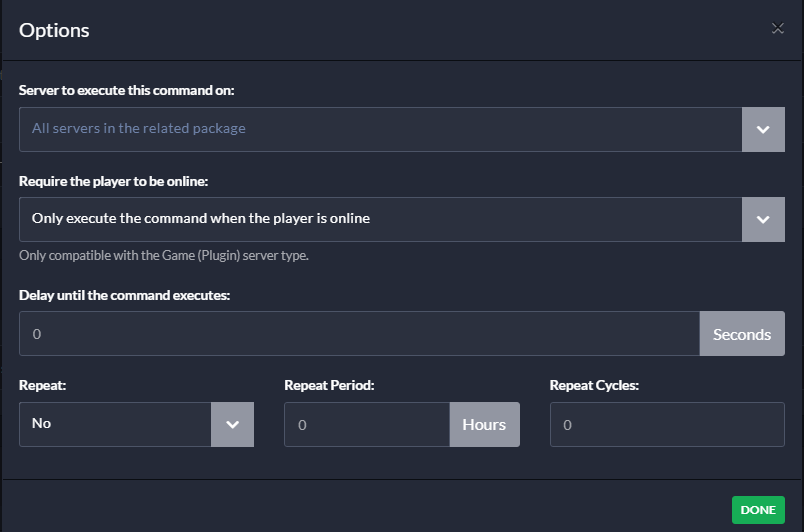Viewport: 804px width, 532px height.
Task: Click the Game (Plugin) server type help text
Action: pyautogui.click(x=164, y=255)
